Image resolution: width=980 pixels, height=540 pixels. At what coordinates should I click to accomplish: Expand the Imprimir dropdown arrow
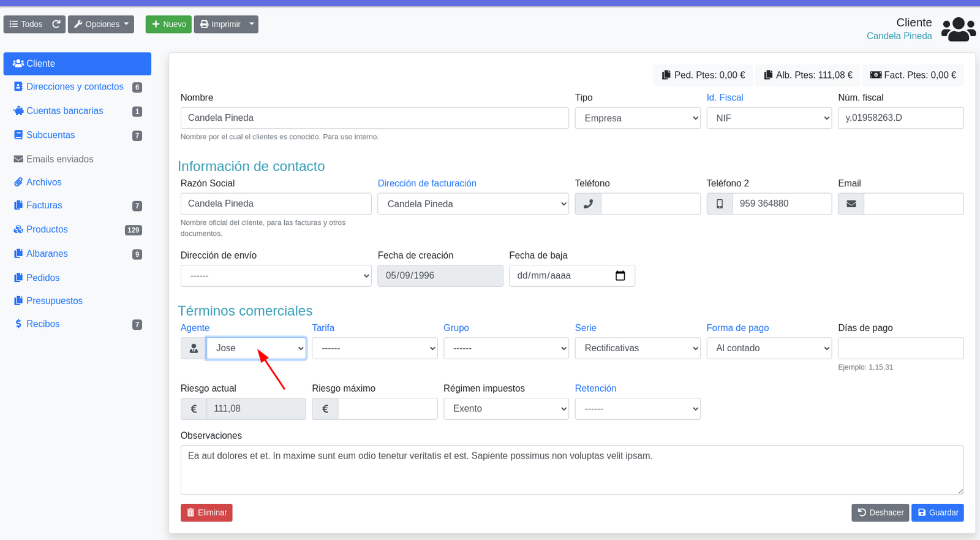click(252, 24)
